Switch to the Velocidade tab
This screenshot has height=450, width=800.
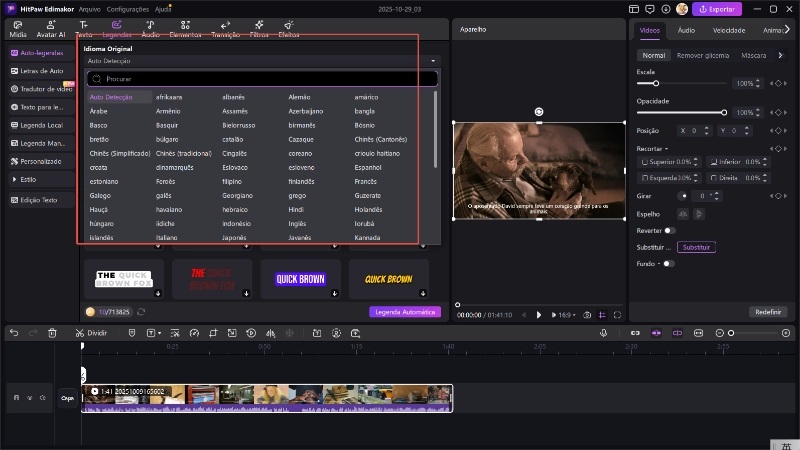[728, 30]
